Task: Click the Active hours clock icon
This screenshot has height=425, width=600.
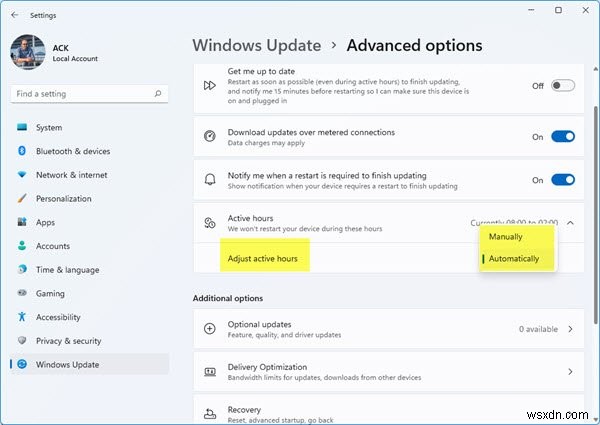Action: [x=210, y=223]
